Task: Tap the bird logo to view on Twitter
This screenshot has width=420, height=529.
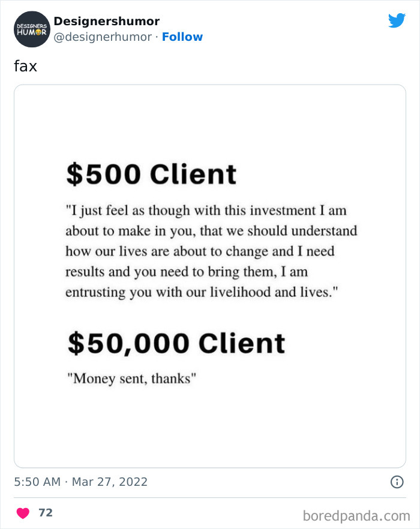Action: (397, 20)
